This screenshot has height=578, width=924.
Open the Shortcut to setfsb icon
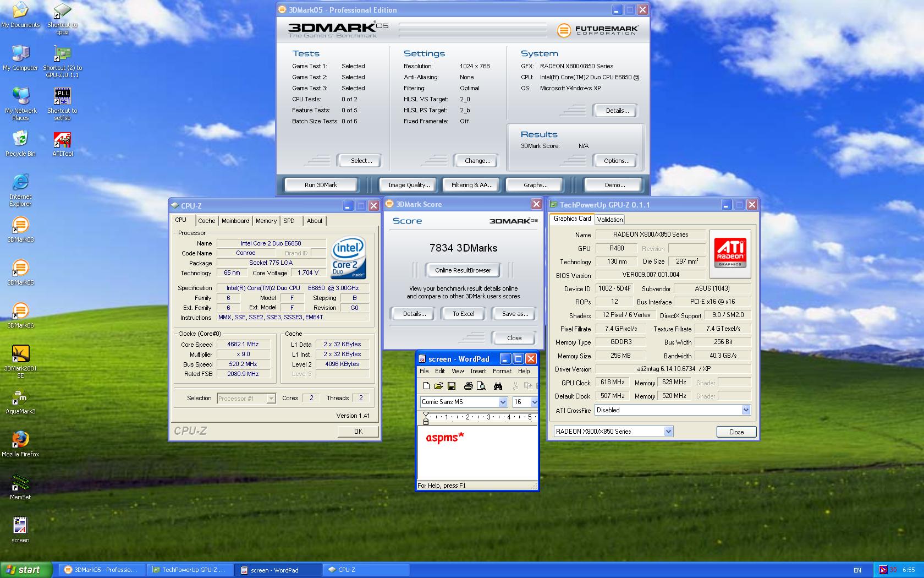pos(62,104)
